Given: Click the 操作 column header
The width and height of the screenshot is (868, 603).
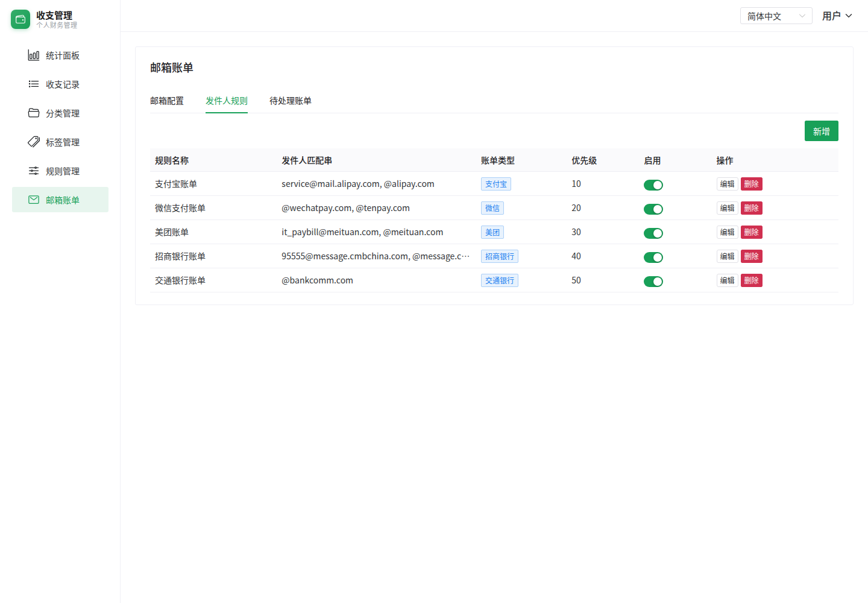Looking at the screenshot, I should 725,160.
